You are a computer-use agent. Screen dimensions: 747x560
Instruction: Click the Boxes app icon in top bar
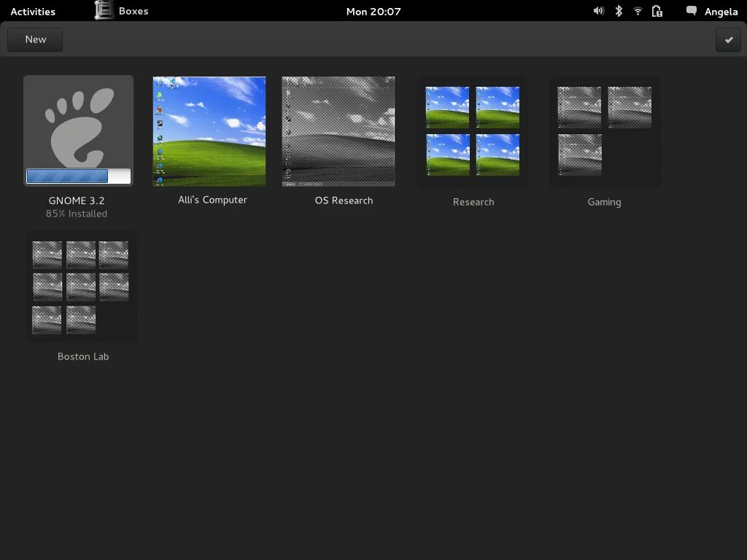[x=104, y=10]
